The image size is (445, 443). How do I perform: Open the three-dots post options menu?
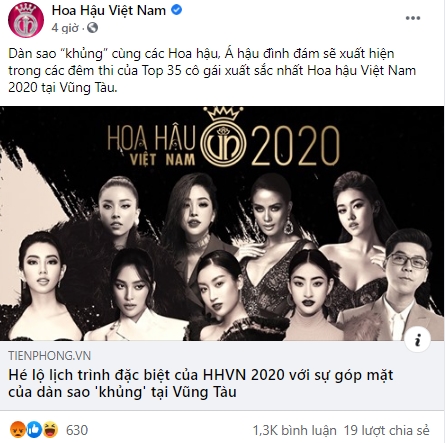click(x=413, y=18)
